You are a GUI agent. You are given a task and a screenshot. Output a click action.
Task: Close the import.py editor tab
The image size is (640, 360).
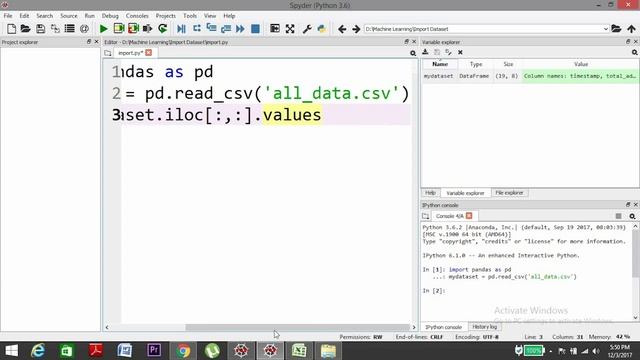click(x=149, y=53)
